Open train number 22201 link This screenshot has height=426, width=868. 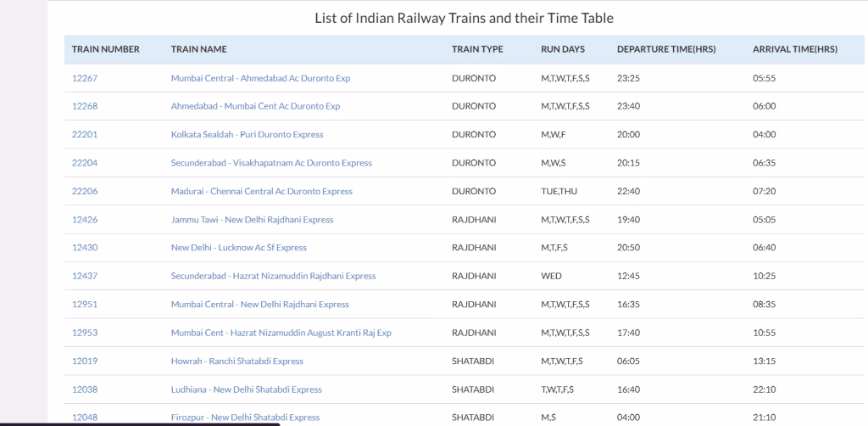(85, 135)
